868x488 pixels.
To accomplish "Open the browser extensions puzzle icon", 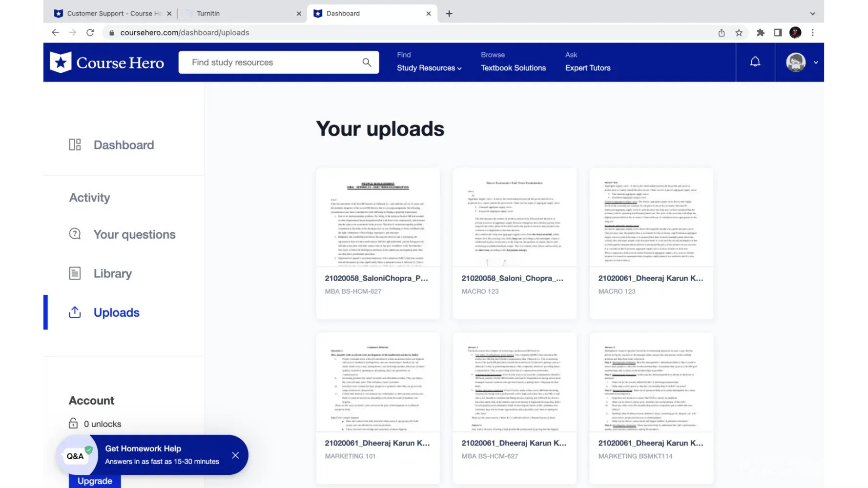I will (761, 33).
